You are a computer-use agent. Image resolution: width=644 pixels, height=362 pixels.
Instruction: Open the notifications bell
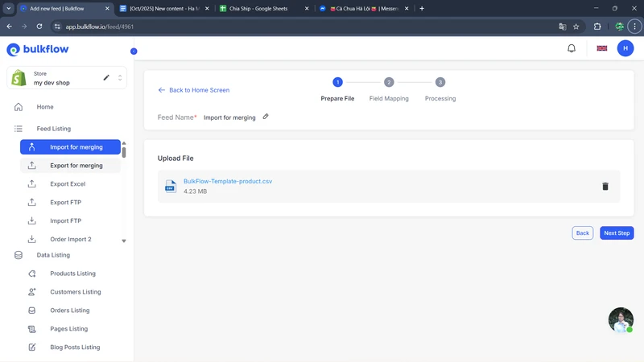point(572,48)
